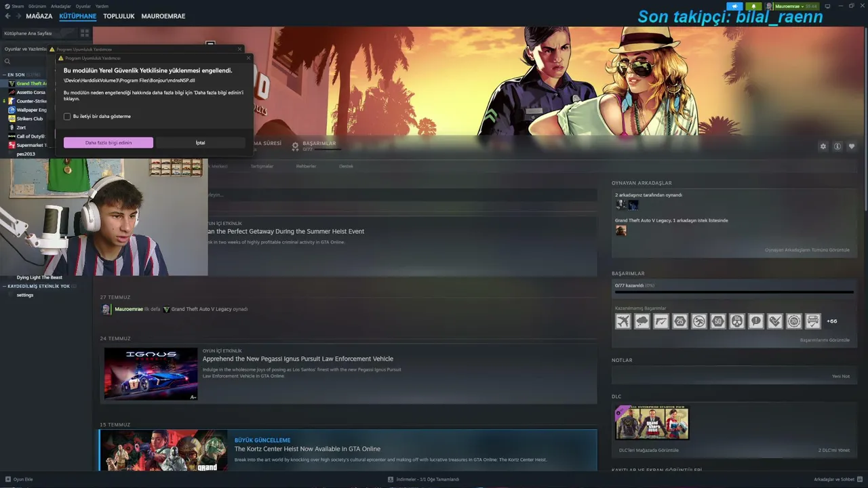This screenshot has width=868, height=488.
Task: Select the pistol achievement icon
Action: [x=661, y=321]
